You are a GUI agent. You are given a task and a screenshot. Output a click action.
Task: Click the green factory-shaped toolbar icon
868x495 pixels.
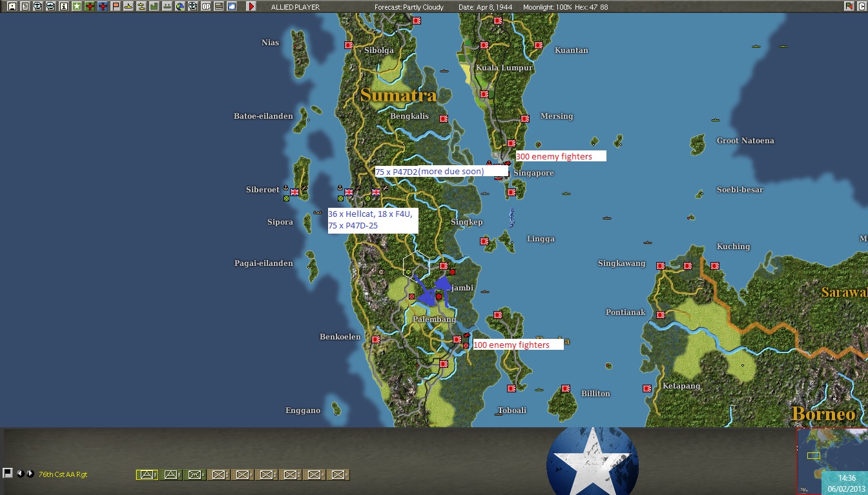[154, 6]
